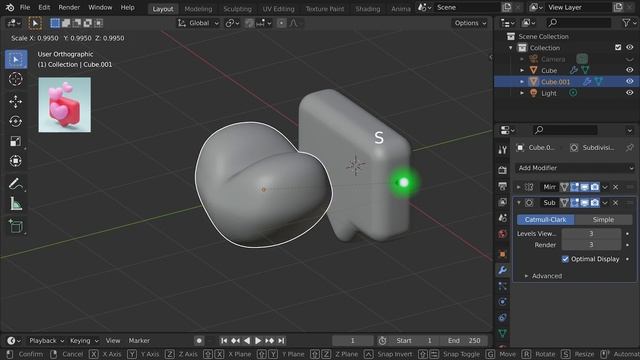Play animation in reverse

point(247,340)
